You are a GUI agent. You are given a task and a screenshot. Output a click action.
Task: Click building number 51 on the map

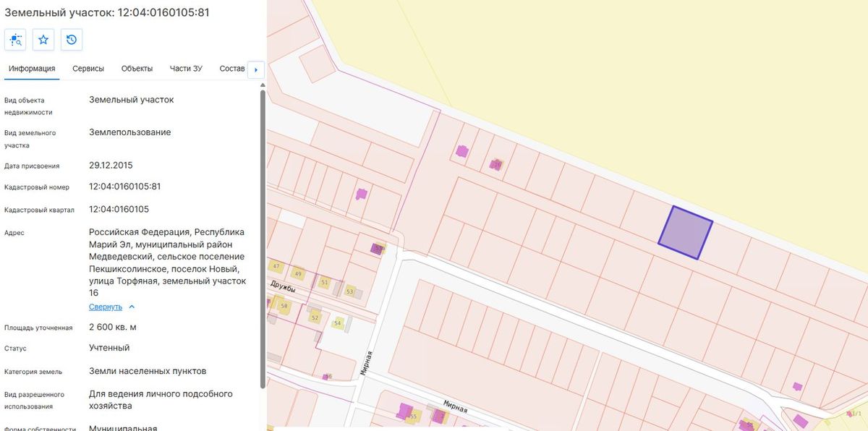point(325,282)
